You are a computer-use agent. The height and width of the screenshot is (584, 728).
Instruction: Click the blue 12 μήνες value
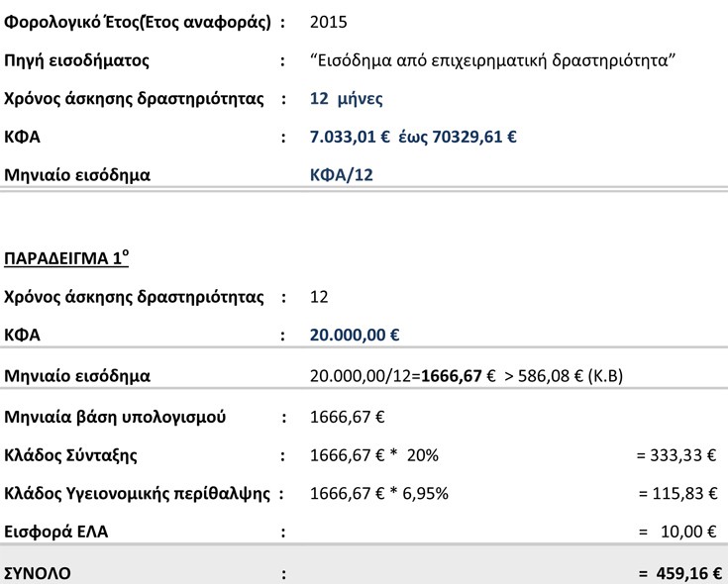pos(347,99)
